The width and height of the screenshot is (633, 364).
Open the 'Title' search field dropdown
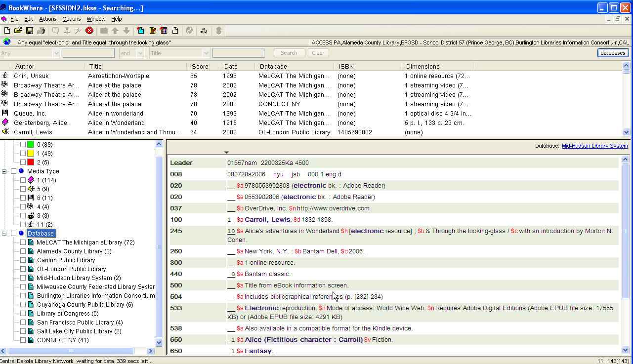[x=206, y=53]
